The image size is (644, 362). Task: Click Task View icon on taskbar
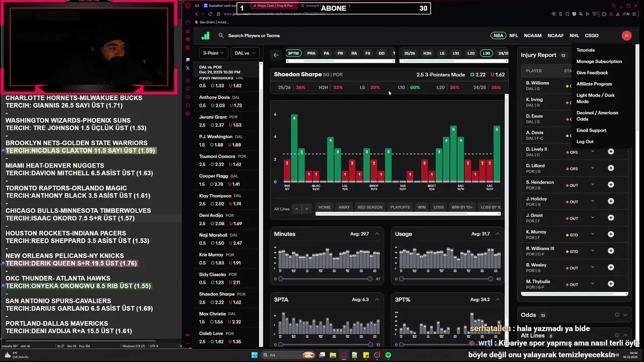(x=322, y=355)
